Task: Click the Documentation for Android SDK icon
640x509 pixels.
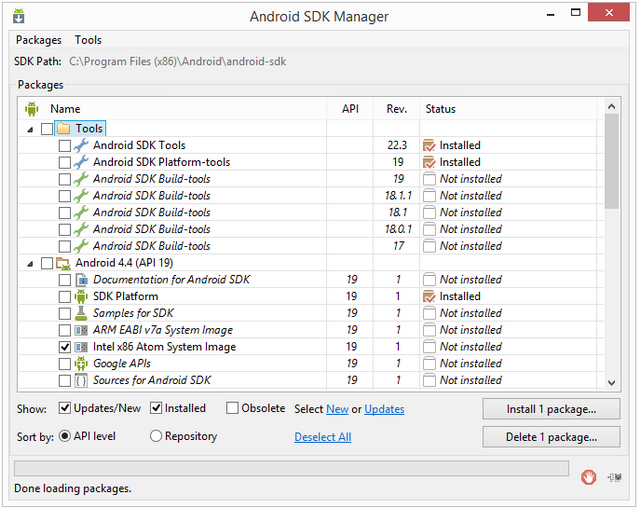Action: [x=81, y=280]
